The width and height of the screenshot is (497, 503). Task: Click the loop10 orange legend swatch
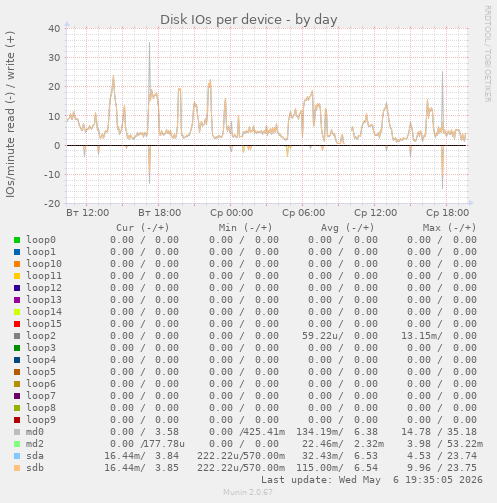click(x=17, y=264)
